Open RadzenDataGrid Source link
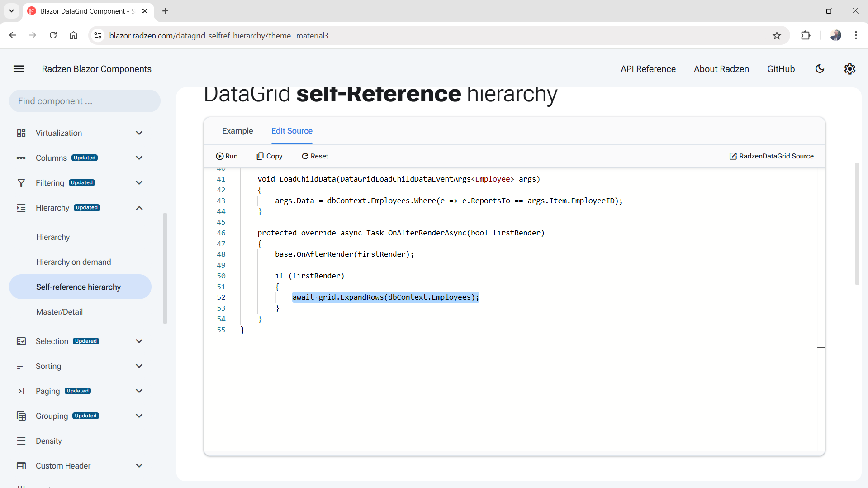This screenshot has height=488, width=868. pos(771,156)
